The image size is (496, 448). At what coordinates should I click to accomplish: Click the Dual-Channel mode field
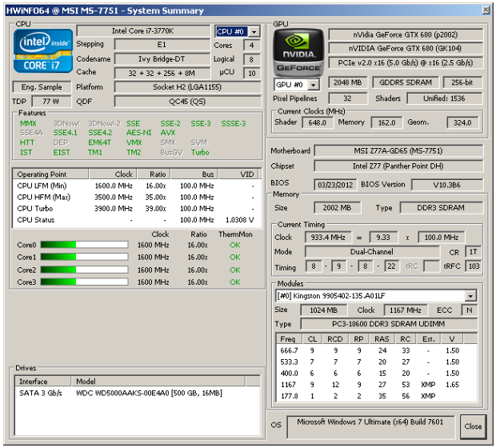click(x=372, y=252)
